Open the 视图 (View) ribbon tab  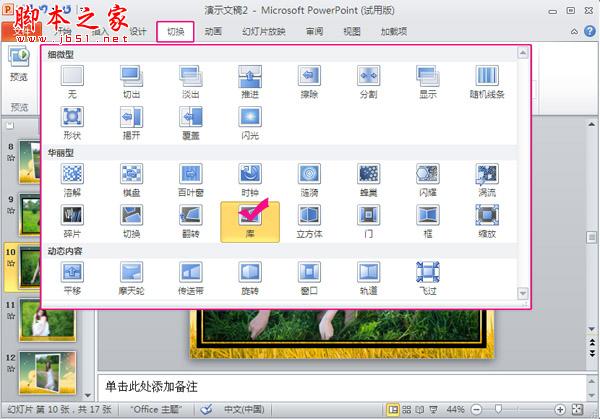pyautogui.click(x=351, y=31)
